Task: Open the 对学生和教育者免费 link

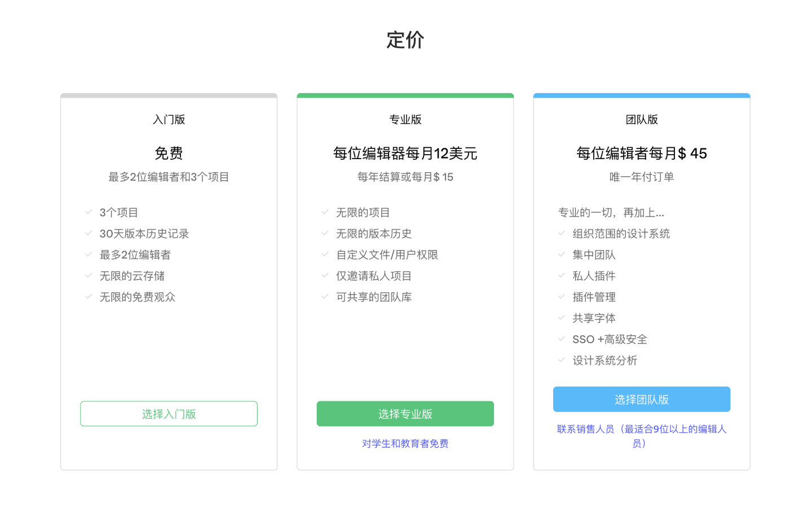Action: (405, 444)
